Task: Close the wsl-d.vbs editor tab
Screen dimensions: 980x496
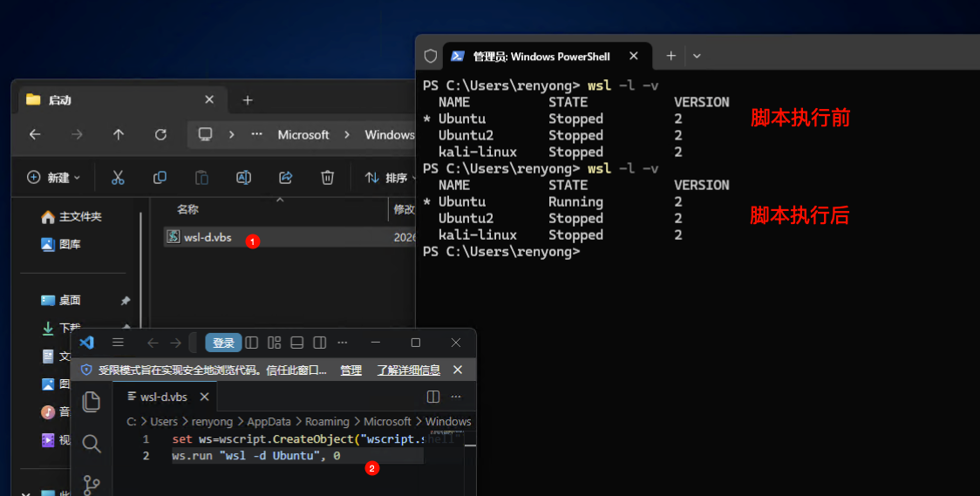Action: (204, 397)
